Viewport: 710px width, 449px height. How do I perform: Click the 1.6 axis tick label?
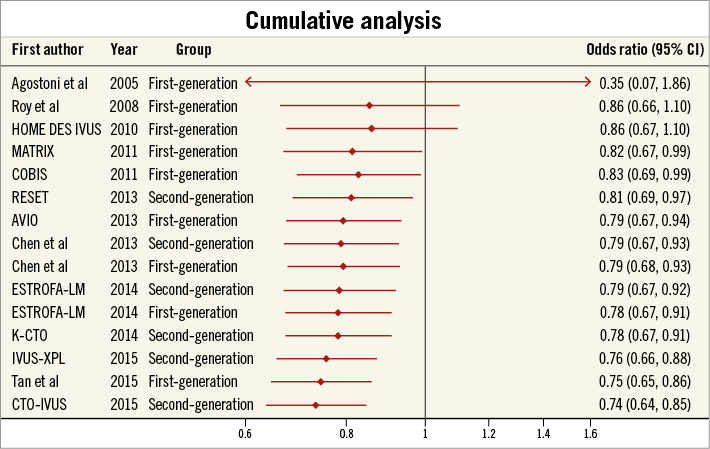(x=590, y=434)
